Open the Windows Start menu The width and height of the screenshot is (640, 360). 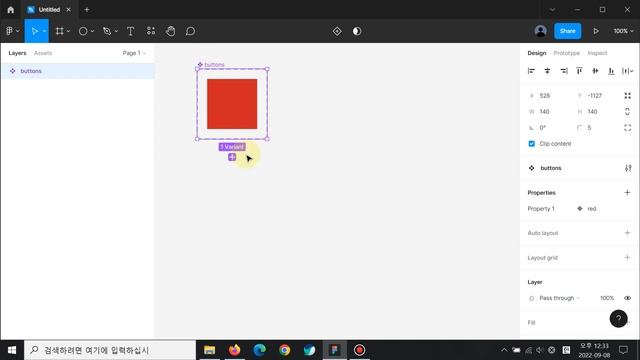(12, 350)
